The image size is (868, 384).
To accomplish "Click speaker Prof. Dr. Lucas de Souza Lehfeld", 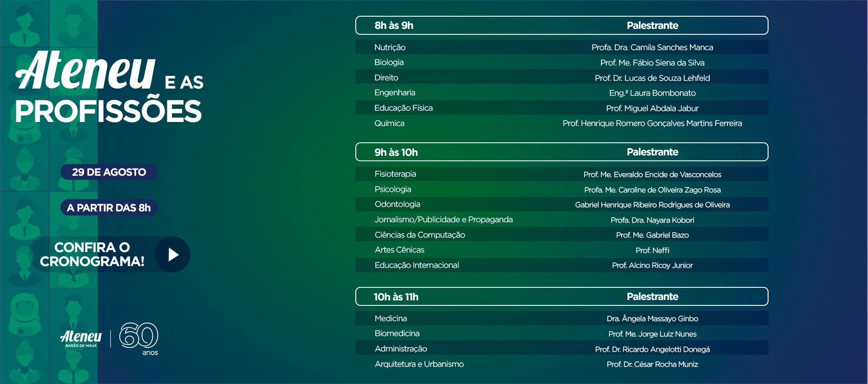I will click(x=652, y=78).
